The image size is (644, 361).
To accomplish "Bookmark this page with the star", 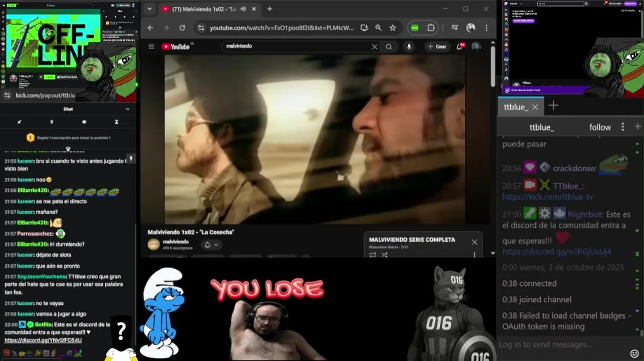I will point(393,28).
